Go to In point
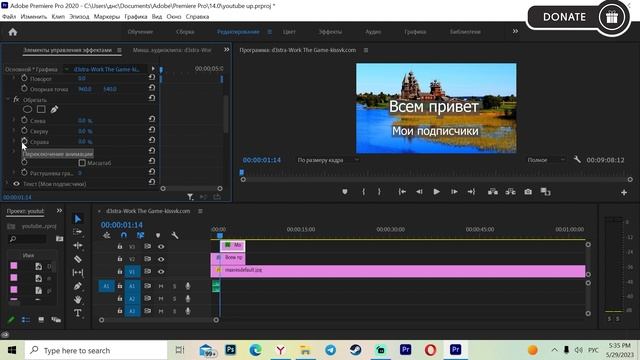 tap(402, 191)
